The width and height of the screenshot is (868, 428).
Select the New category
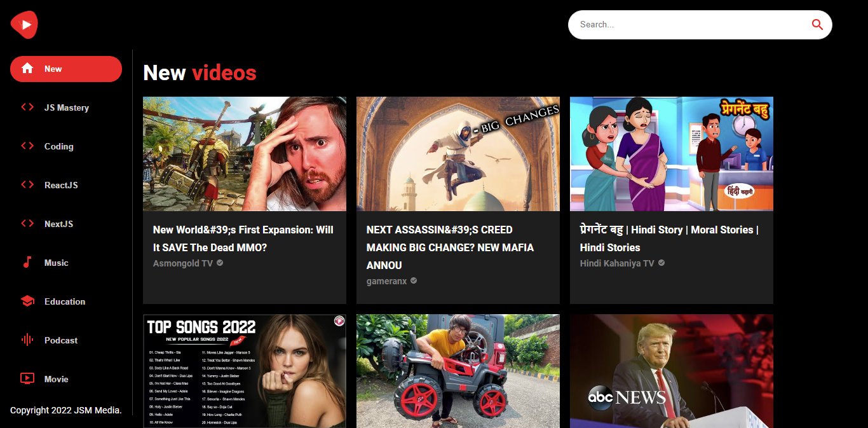66,69
